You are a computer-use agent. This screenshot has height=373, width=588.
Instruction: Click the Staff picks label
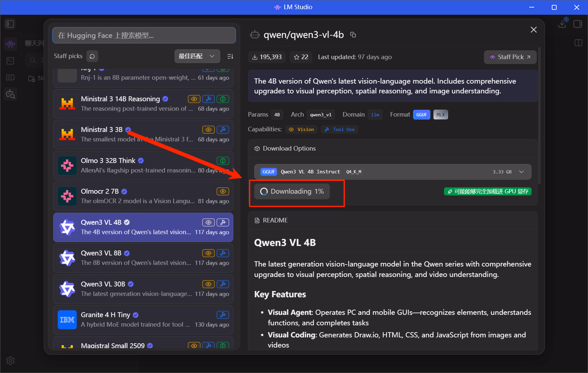(68, 56)
